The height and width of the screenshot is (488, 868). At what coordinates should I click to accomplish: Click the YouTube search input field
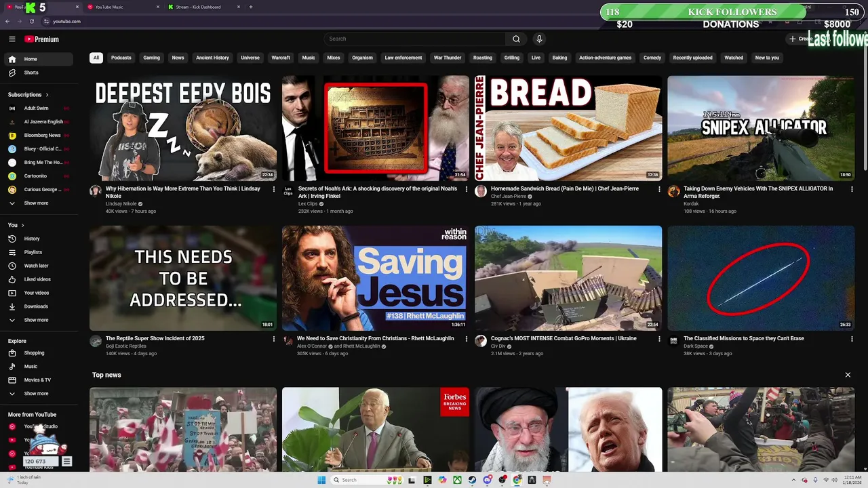tap(415, 39)
